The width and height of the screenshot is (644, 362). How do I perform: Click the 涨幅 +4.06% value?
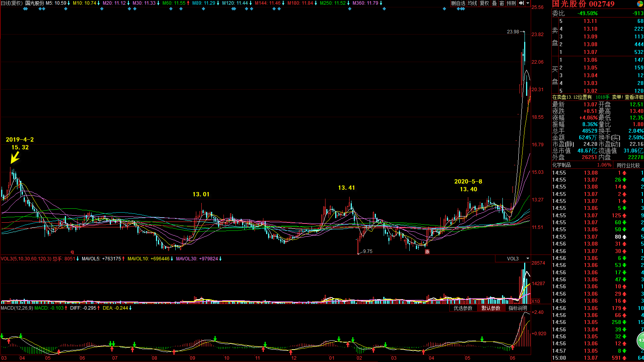click(x=588, y=118)
